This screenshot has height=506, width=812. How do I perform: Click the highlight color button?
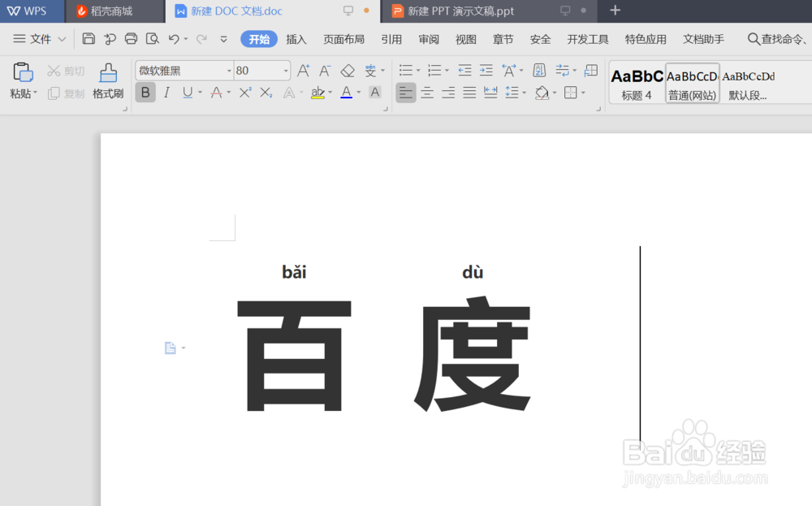tap(317, 93)
